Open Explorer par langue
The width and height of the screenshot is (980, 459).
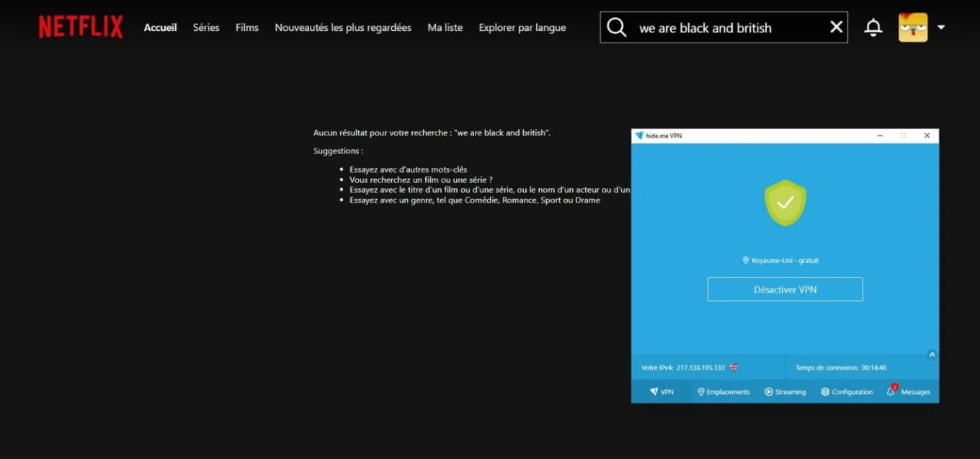pos(522,27)
